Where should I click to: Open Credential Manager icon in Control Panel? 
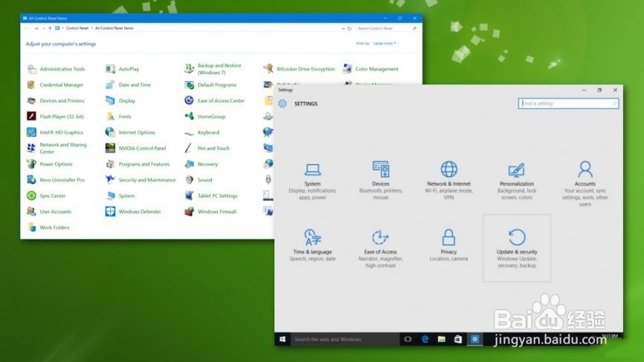[32, 85]
